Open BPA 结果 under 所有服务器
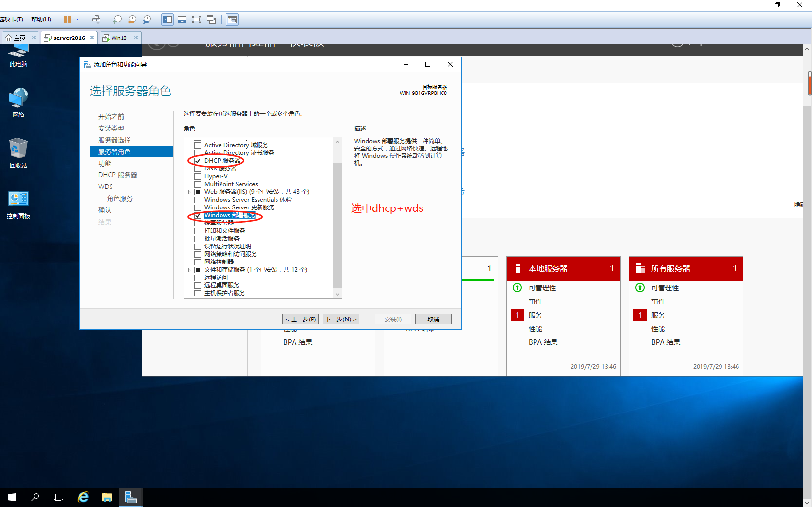812x507 pixels. pos(665,342)
